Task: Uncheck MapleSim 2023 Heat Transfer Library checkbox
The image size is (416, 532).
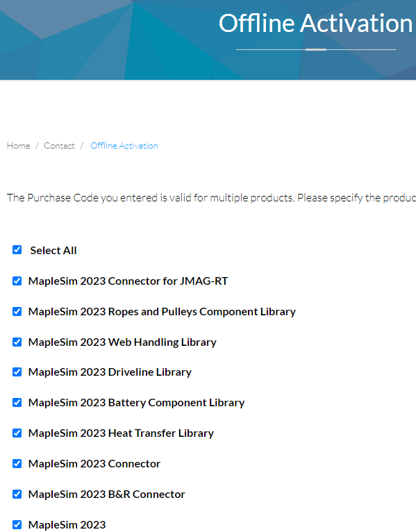Action: click(x=17, y=433)
